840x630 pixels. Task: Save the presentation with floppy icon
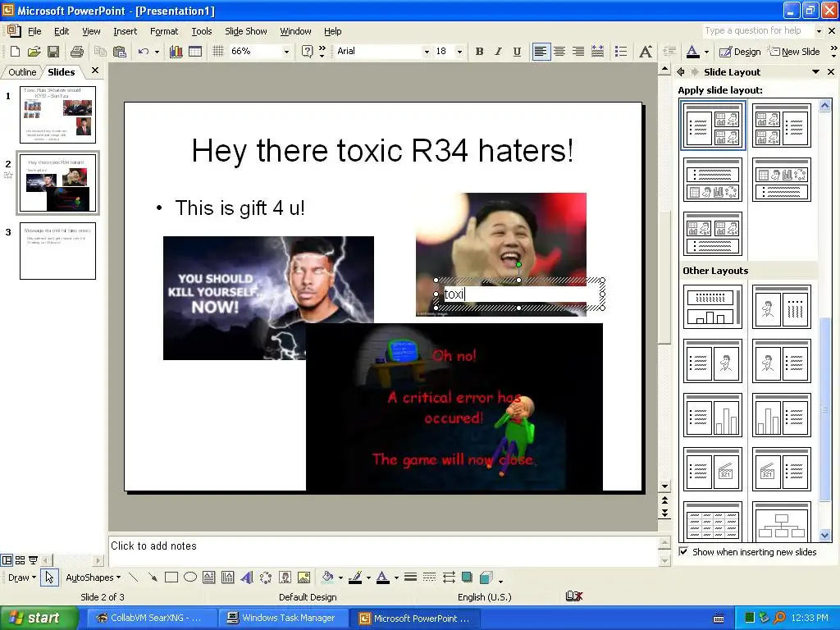pyautogui.click(x=53, y=52)
